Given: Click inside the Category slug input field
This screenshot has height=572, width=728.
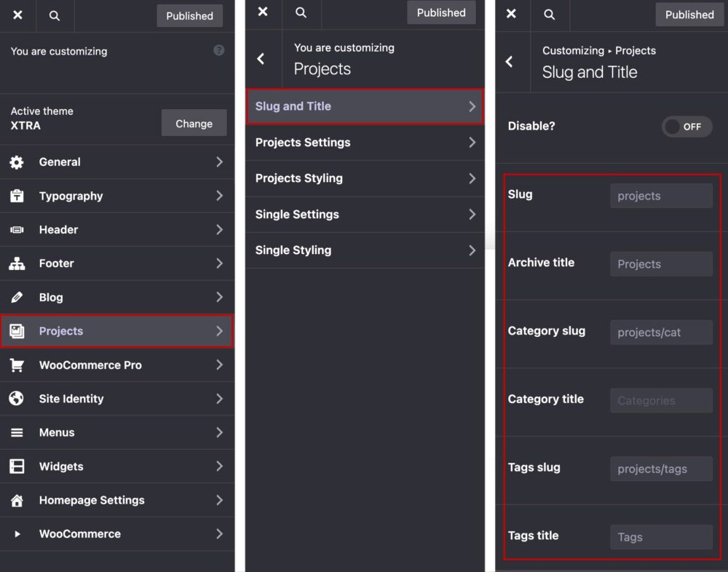Looking at the screenshot, I should click(660, 332).
